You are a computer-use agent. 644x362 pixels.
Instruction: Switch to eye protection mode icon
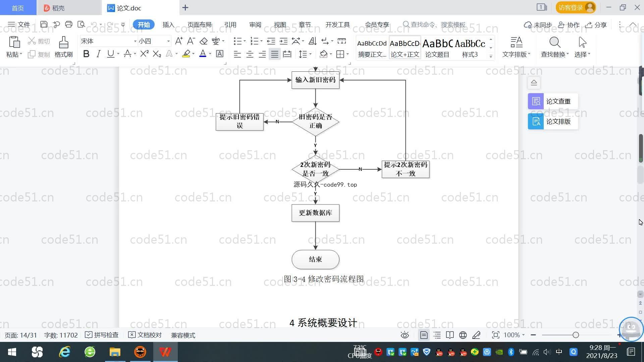click(x=405, y=335)
